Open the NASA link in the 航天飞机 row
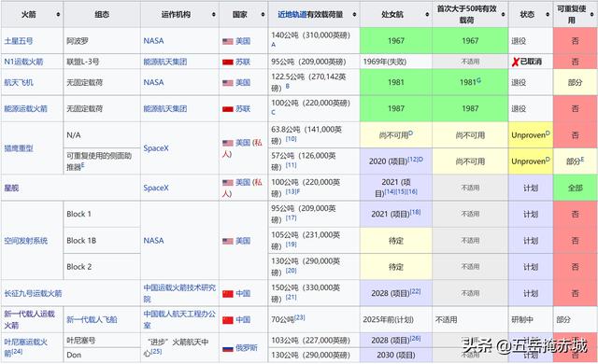This screenshot has height=364, width=598. coord(153,82)
